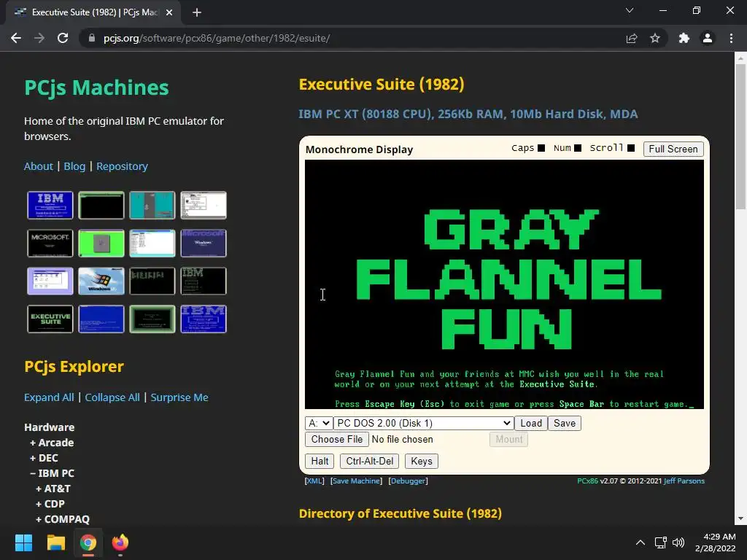The image size is (747, 560).
Task: Open a new browser tab
Action: pyautogui.click(x=197, y=12)
